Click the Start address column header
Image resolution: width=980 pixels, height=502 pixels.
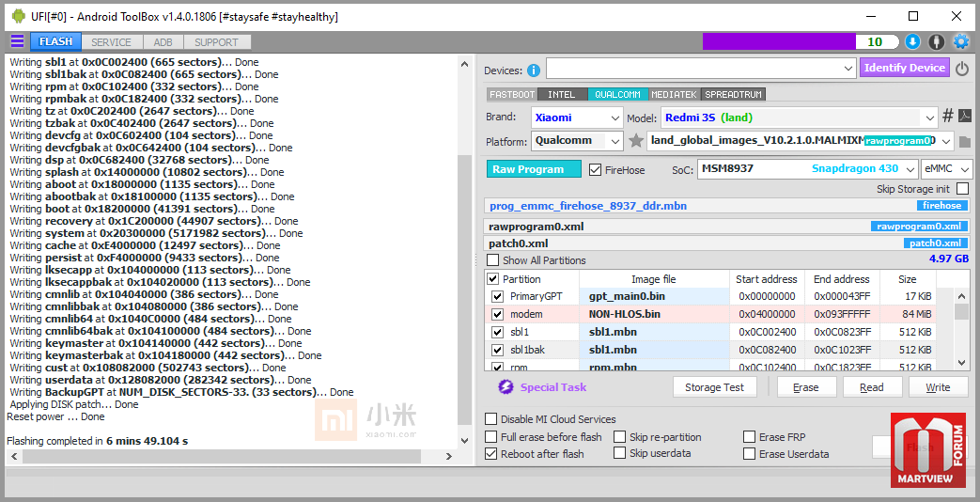click(767, 279)
